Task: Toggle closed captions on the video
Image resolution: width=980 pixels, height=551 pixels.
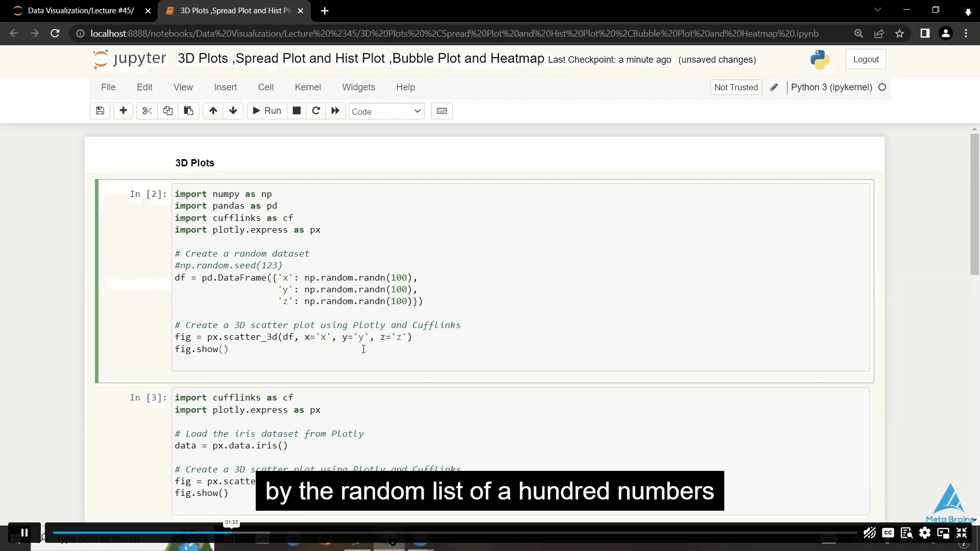Action: pyautogui.click(x=888, y=533)
